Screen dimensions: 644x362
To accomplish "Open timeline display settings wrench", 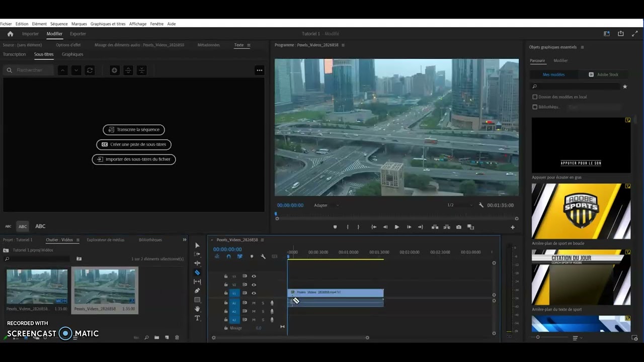I will click(263, 256).
